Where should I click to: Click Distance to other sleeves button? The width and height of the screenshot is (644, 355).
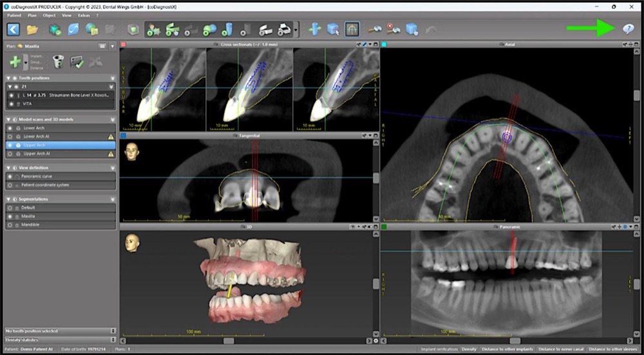614,349
